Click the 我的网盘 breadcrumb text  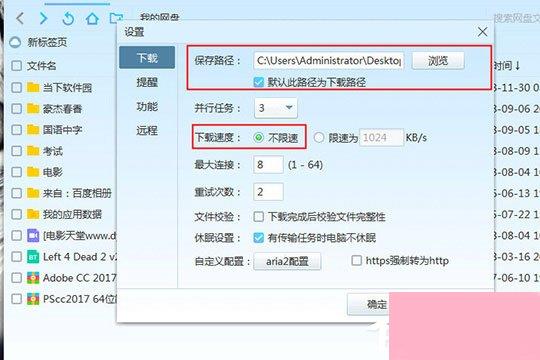[160, 17]
